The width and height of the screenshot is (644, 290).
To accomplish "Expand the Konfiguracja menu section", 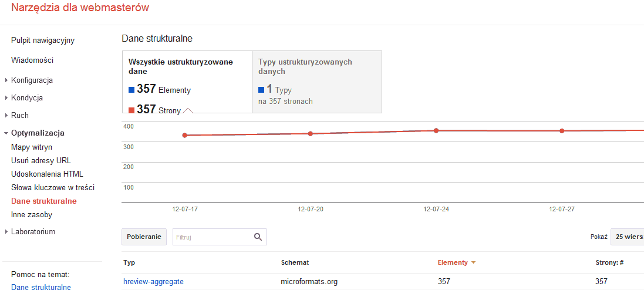I will coord(6,80).
